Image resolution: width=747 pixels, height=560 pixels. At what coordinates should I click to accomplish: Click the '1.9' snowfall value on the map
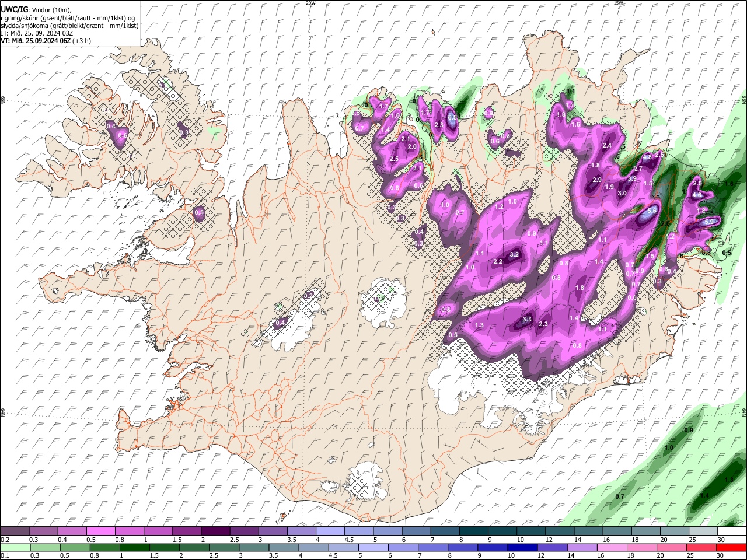[609, 187]
